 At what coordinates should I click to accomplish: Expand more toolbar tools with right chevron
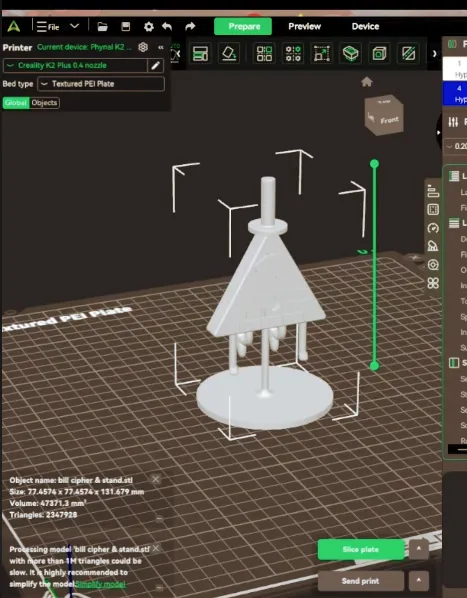click(434, 53)
